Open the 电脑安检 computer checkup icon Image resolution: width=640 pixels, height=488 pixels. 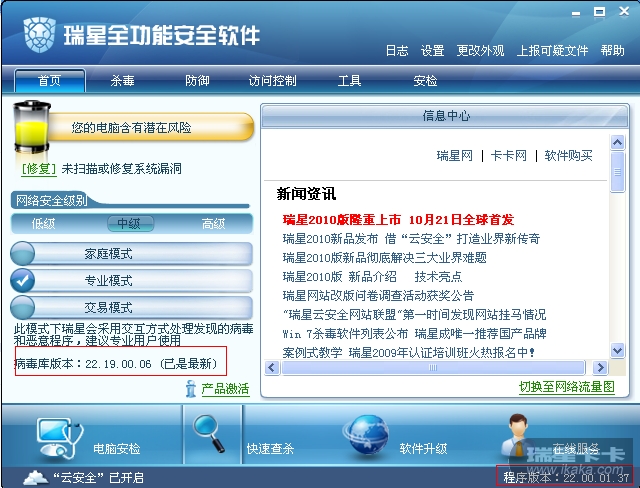pyautogui.click(x=60, y=438)
